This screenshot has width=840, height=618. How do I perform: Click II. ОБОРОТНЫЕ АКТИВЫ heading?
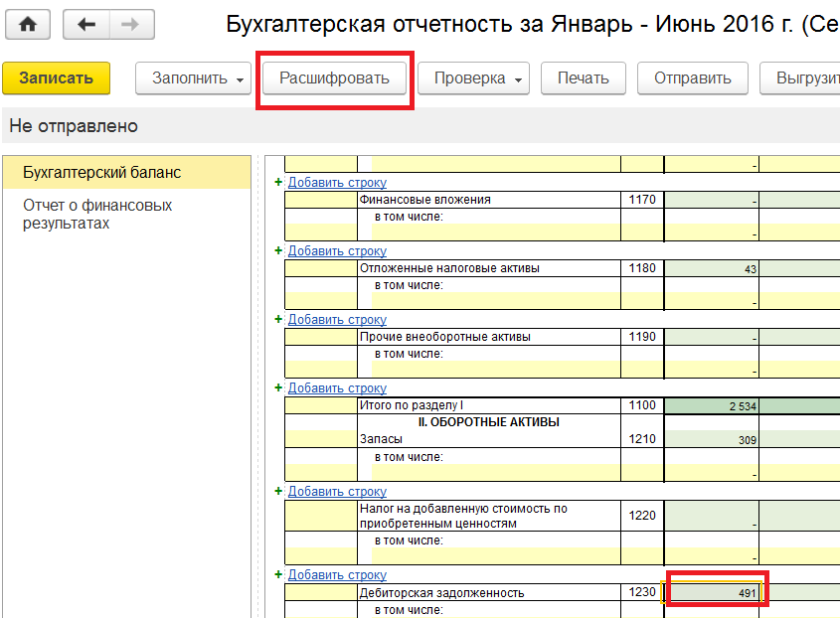pyautogui.click(x=488, y=422)
